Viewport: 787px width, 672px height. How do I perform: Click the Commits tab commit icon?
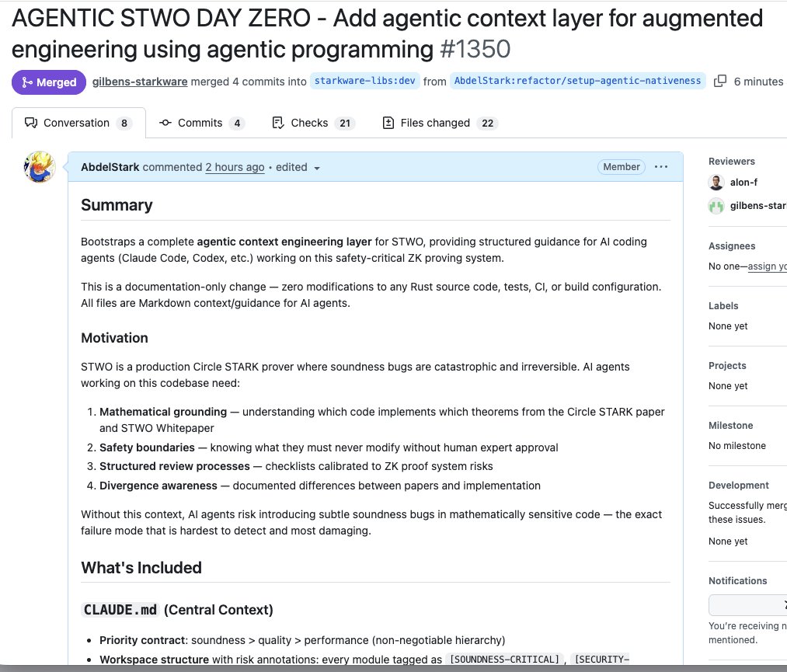[x=165, y=123]
